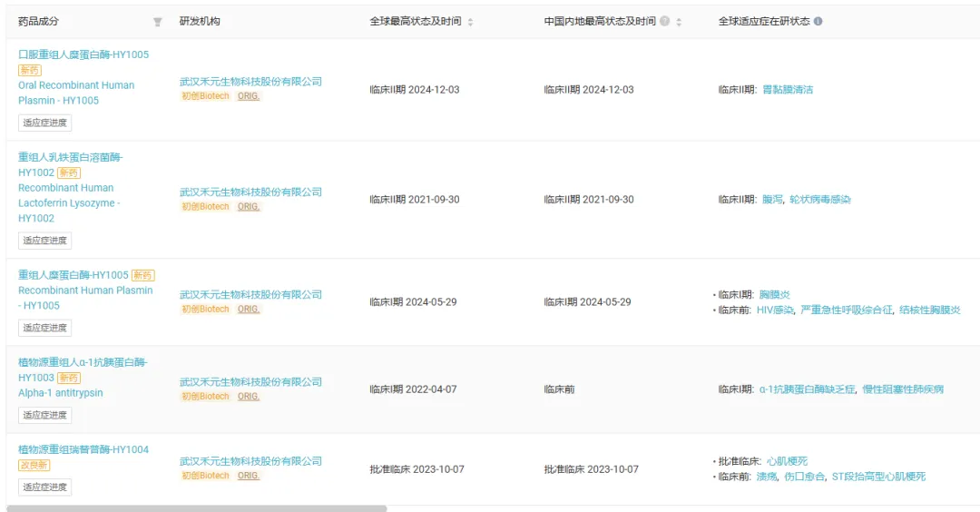Open the 轮状病毒感染 indication link
Viewport: 980px width, 512px height.
click(820, 200)
